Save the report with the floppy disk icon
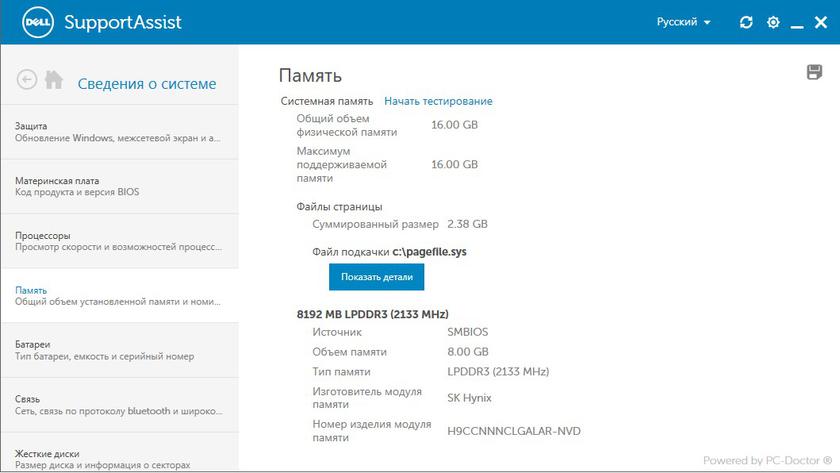The width and height of the screenshot is (840, 473). coord(814,72)
